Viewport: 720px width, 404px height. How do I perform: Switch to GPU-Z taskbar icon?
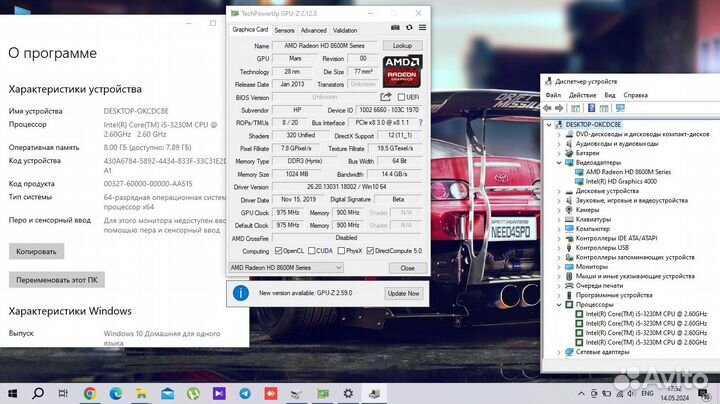(x=323, y=393)
